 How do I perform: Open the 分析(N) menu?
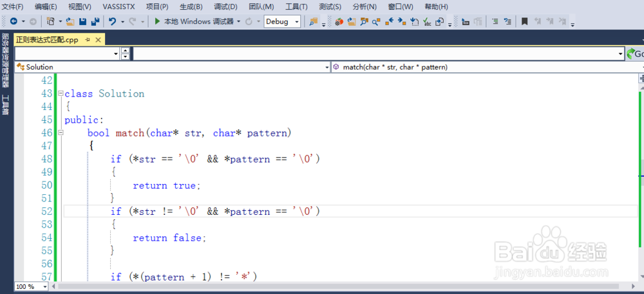tap(365, 6)
